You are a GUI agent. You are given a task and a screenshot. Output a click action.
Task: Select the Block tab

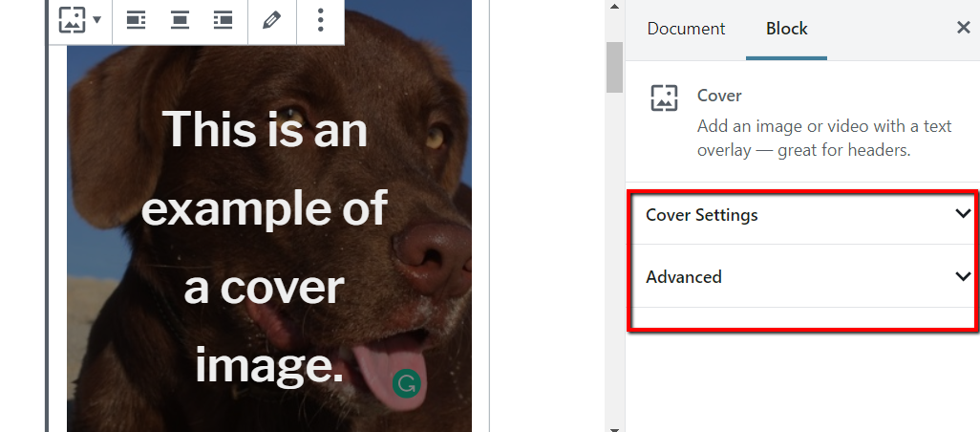coord(786,29)
